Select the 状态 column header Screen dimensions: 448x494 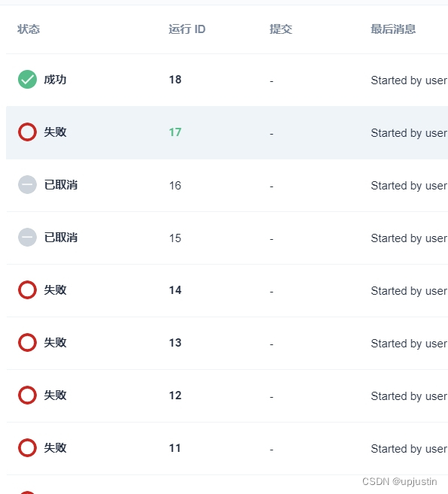pyautogui.click(x=29, y=29)
